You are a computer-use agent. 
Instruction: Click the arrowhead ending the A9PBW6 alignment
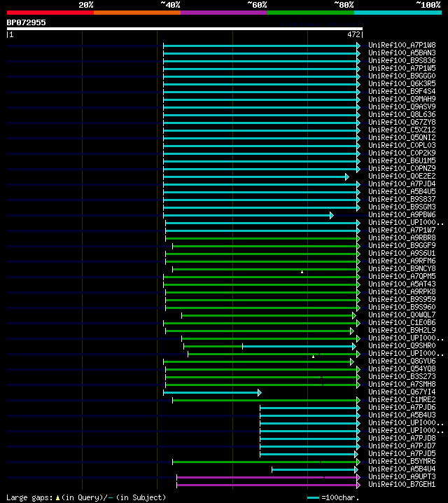pyautogui.click(x=332, y=215)
